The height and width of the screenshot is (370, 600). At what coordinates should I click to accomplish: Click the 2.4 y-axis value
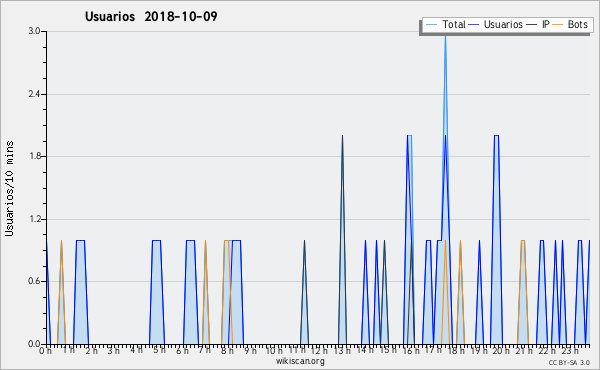pyautogui.click(x=34, y=94)
